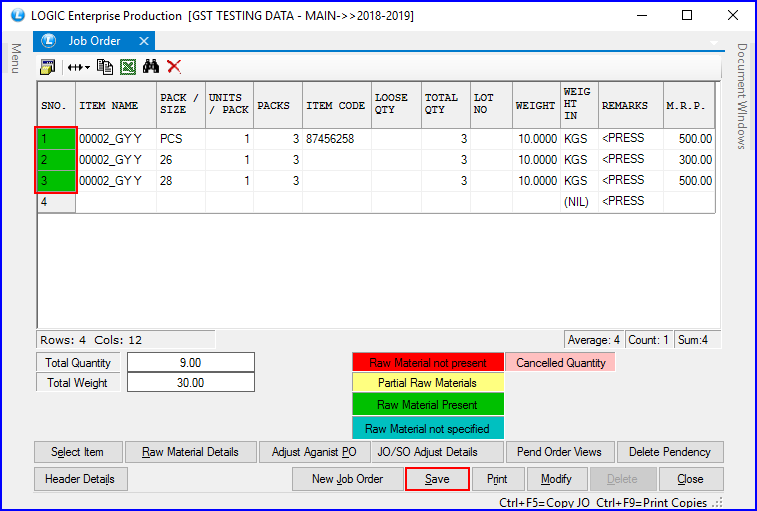Open the tab list dropdown arrow at right
The image size is (757, 511).
click(714, 43)
